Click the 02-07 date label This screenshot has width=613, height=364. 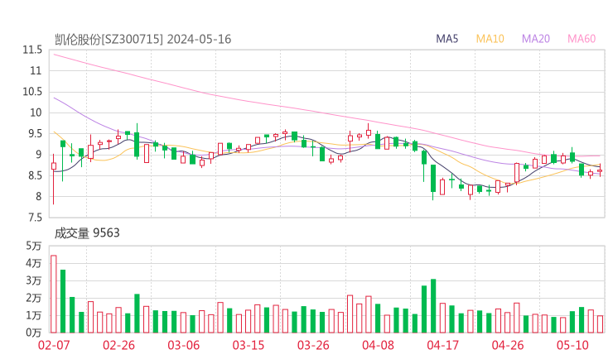[x=54, y=345]
